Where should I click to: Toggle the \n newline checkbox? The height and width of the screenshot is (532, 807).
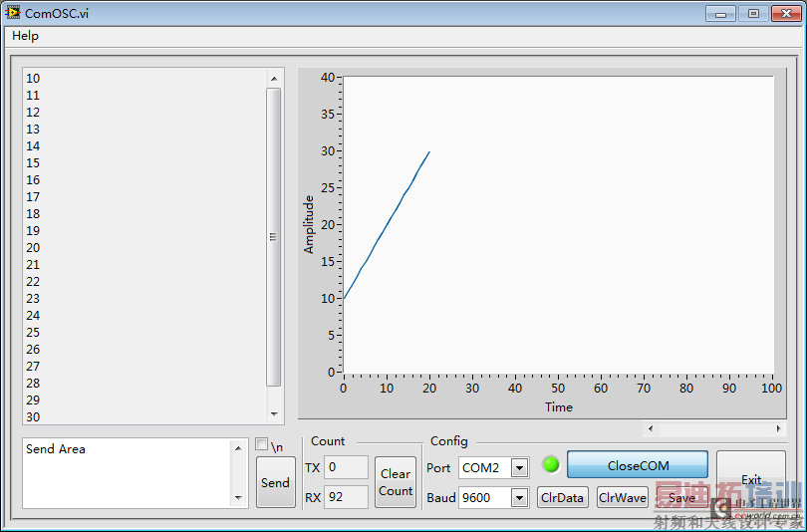[261, 444]
